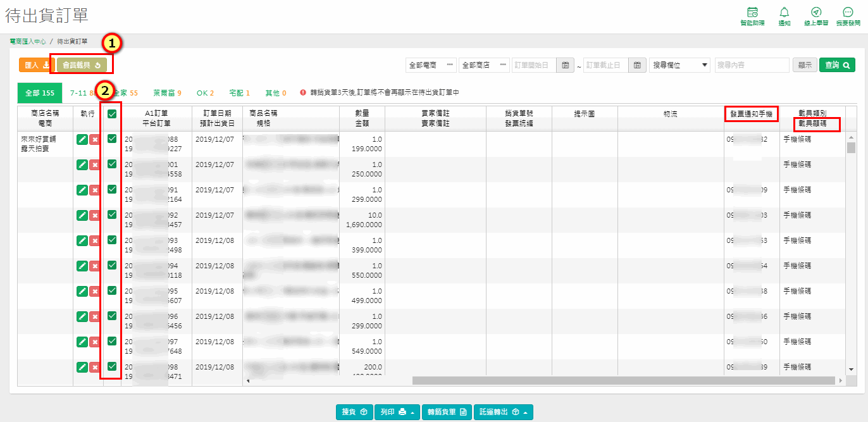Edit the order with amount 499.0000
The image size is (868, 422).
pos(82,291)
